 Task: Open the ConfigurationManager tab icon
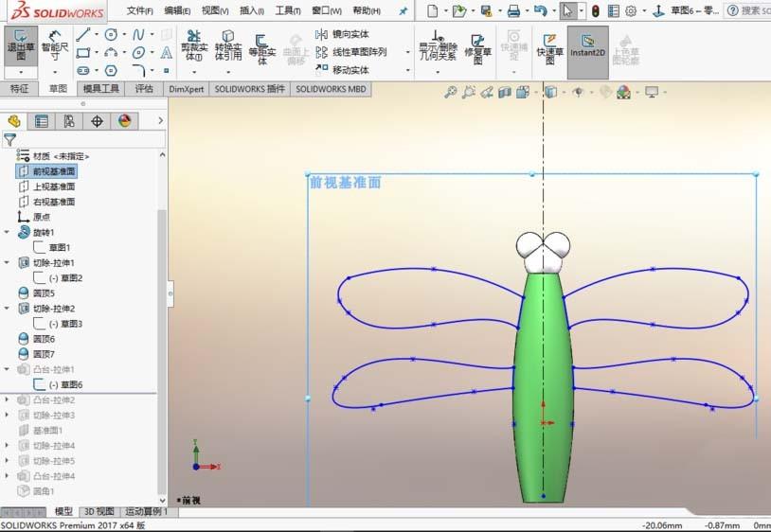[x=69, y=121]
